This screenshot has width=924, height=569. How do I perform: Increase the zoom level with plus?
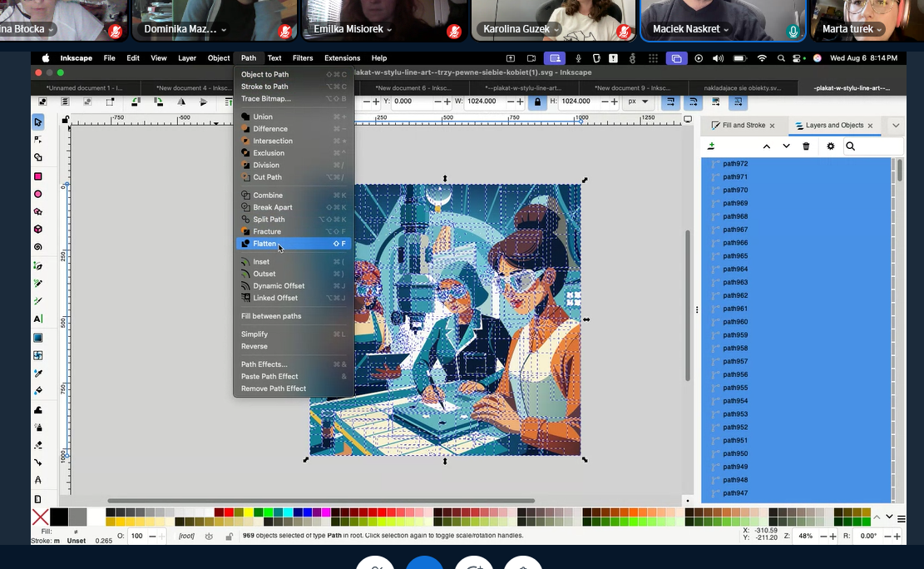[832, 536]
